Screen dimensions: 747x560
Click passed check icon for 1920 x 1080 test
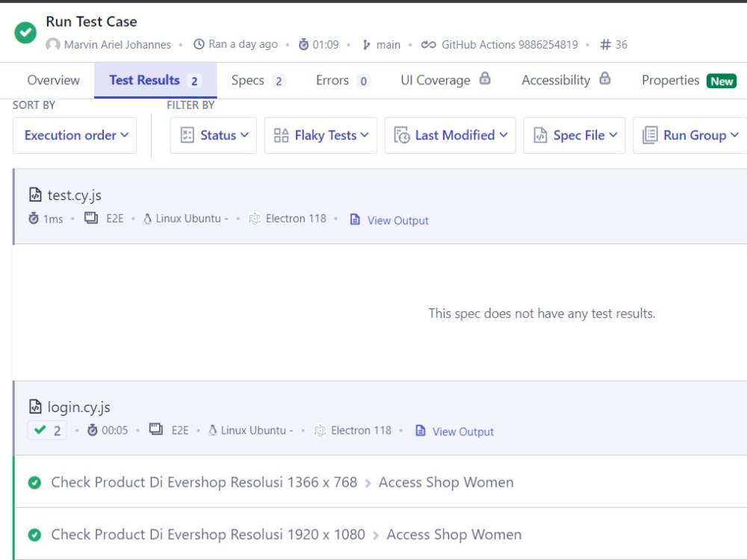tap(34, 535)
